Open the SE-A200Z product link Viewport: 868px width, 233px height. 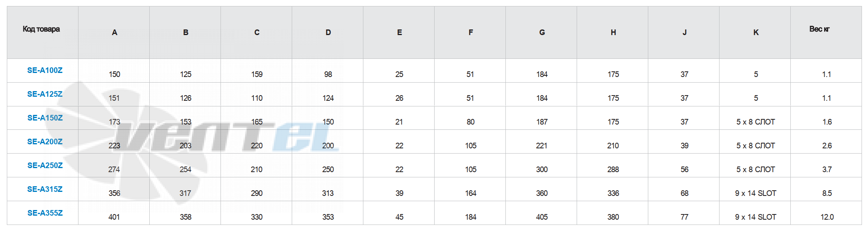tap(45, 141)
